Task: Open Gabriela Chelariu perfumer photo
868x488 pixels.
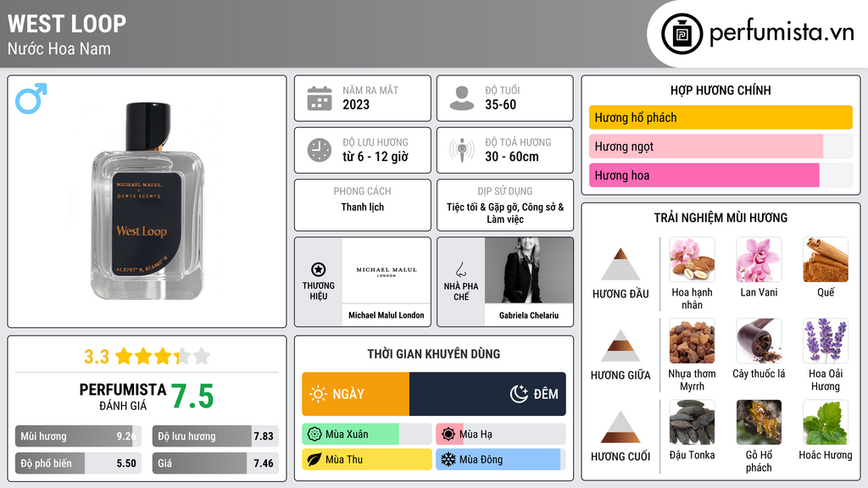Action: pyautogui.click(x=529, y=270)
